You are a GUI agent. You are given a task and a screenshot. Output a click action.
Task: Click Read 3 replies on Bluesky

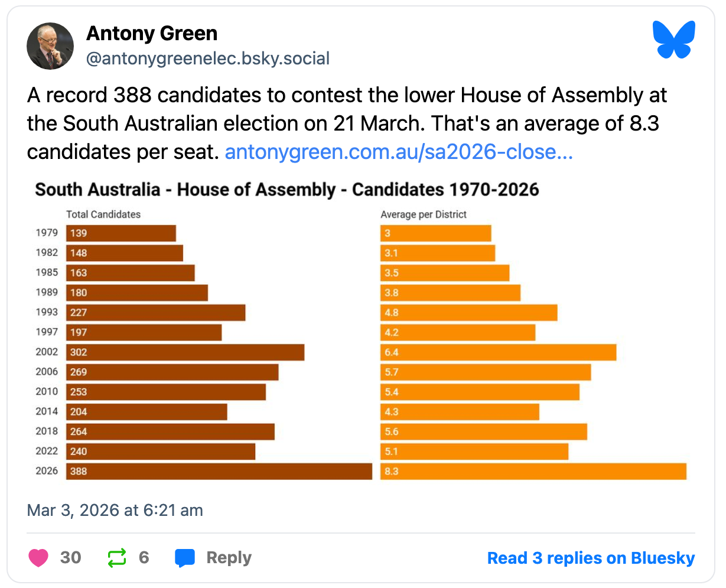591,558
